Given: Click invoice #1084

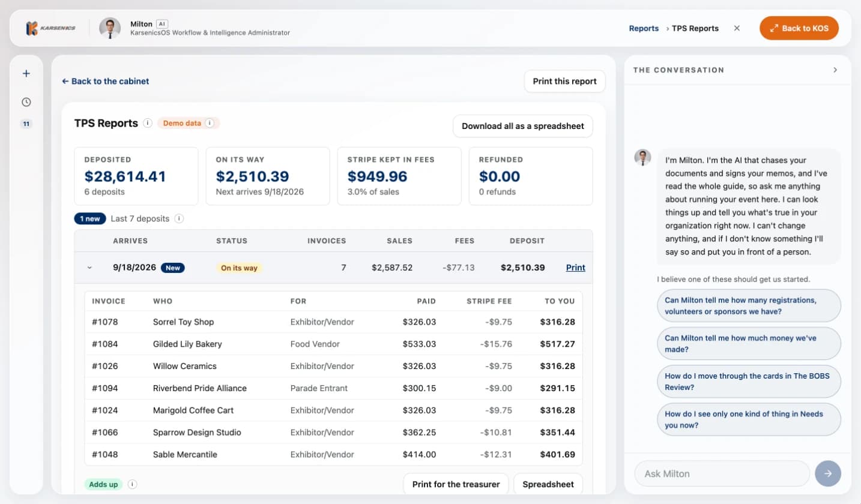Looking at the screenshot, I should (x=105, y=344).
